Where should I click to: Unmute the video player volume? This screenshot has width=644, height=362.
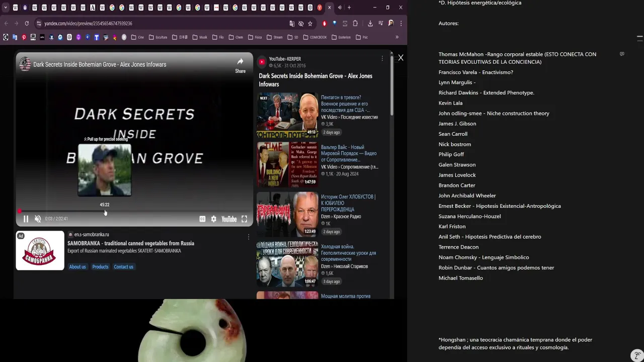tap(38, 219)
